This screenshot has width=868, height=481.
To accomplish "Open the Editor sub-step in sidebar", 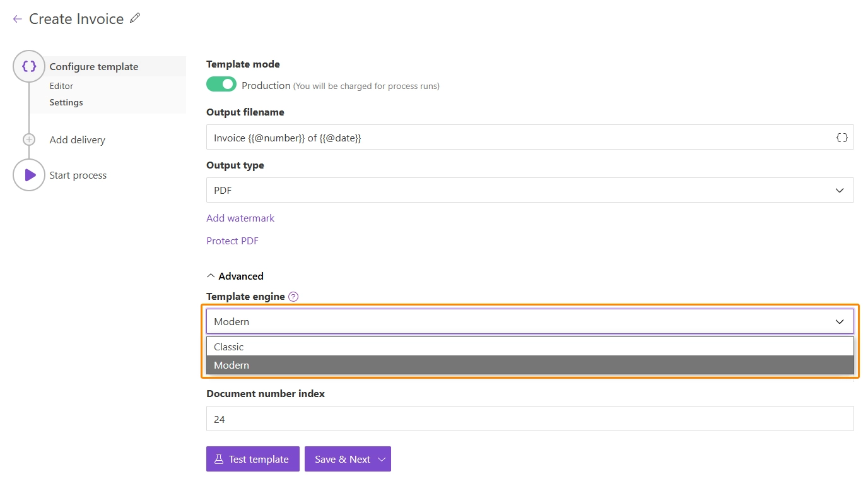I will 61,86.
